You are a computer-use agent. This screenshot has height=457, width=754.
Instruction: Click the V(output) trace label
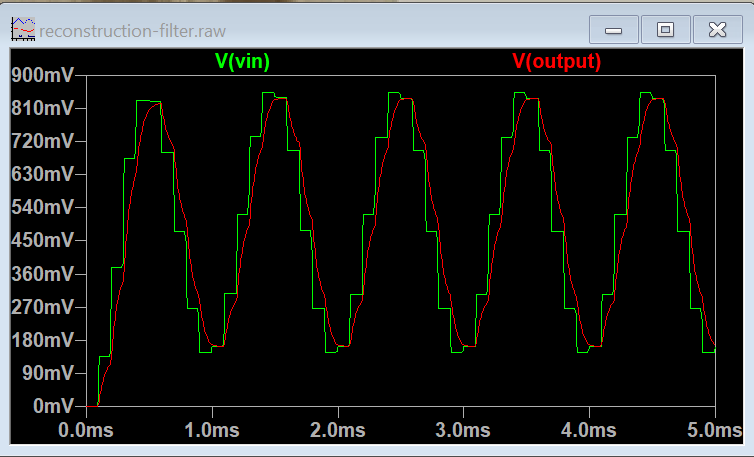point(556,62)
